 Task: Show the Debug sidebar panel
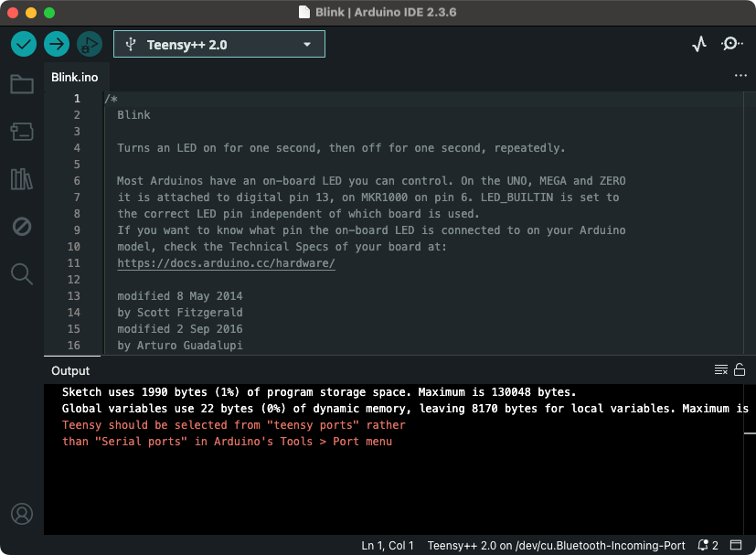click(22, 226)
